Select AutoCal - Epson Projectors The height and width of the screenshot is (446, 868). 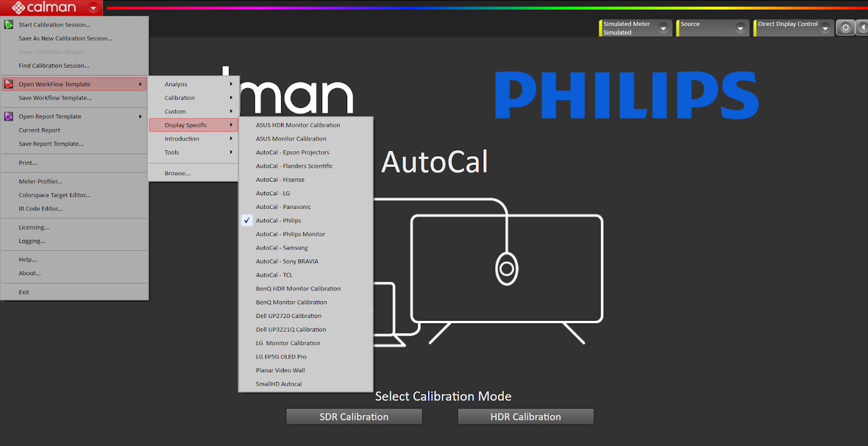306,152
